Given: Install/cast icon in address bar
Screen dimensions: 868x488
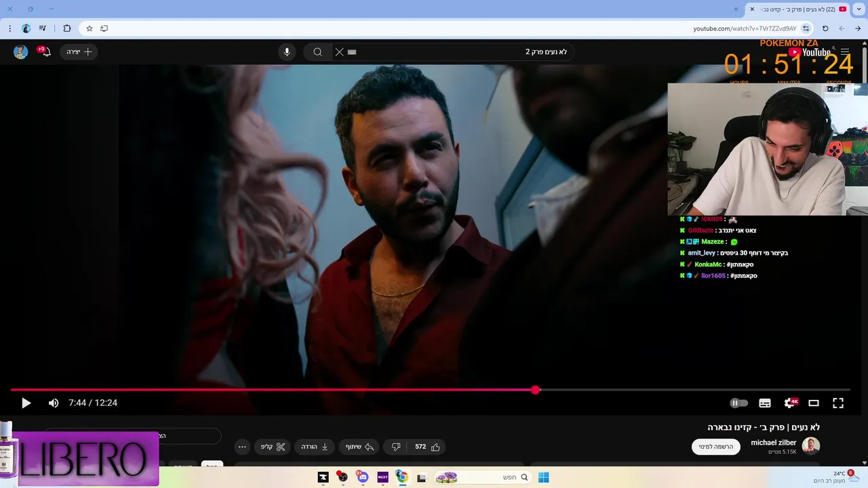Looking at the screenshot, I should click(x=104, y=28).
